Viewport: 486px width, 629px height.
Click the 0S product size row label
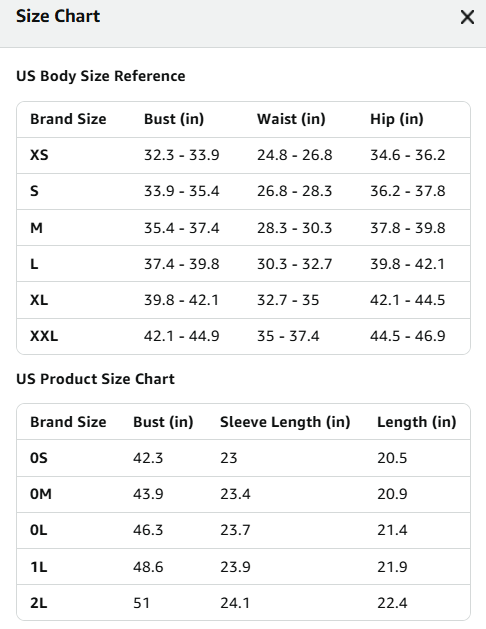point(38,458)
